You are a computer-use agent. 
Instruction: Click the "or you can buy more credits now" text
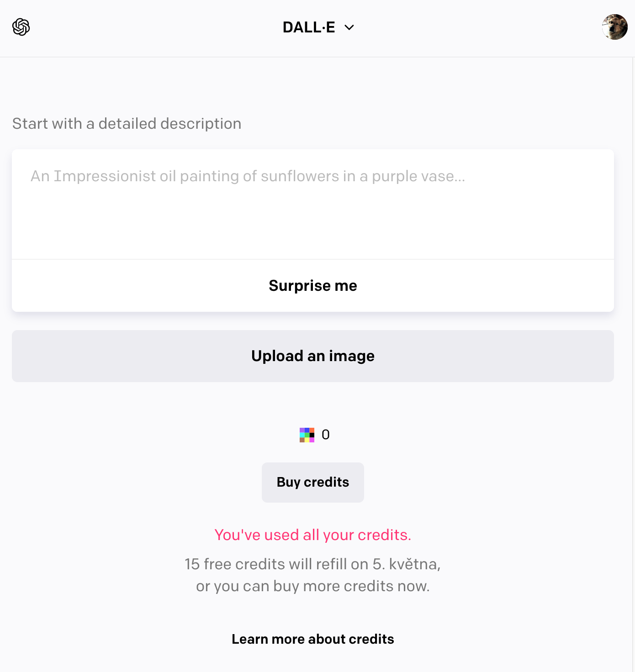click(312, 586)
